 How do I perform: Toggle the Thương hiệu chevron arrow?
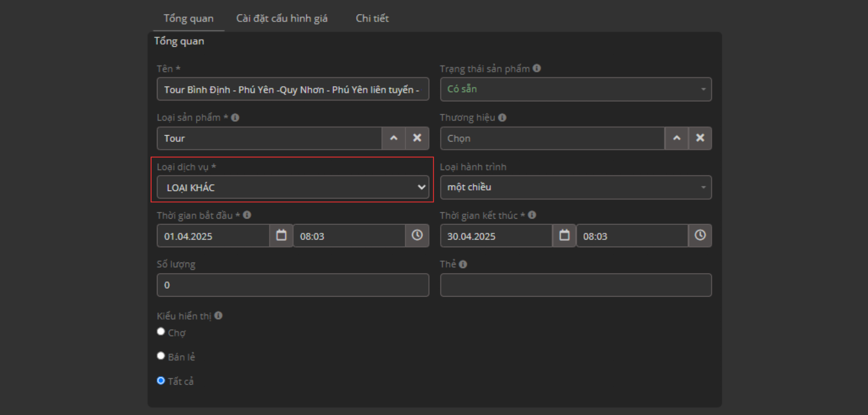pyautogui.click(x=677, y=138)
